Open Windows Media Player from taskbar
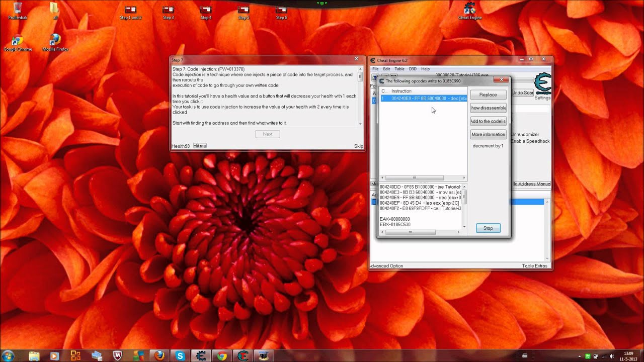 54,356
